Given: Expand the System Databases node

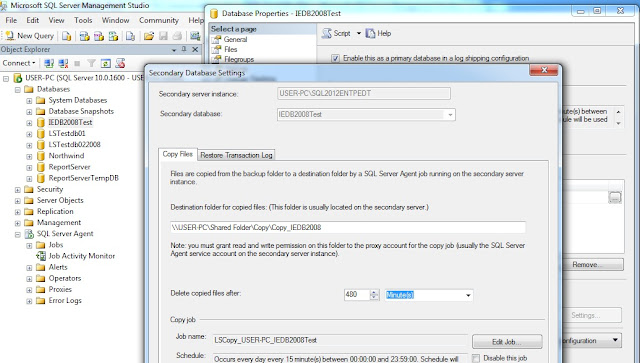Looking at the screenshot, I should click(29, 100).
